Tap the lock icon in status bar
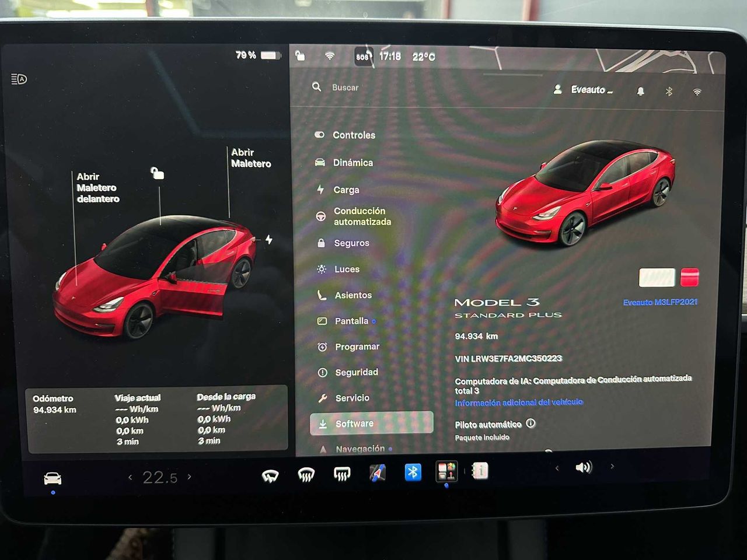The width and height of the screenshot is (747, 560). (299, 56)
